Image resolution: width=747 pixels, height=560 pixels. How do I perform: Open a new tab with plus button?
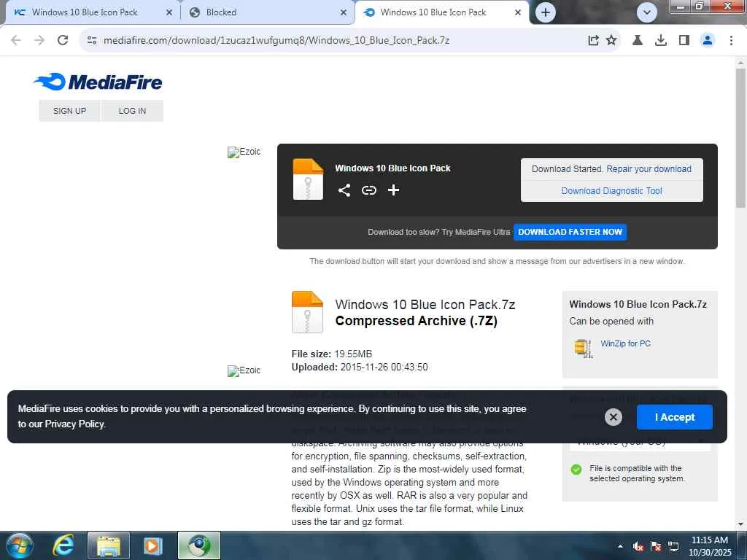click(546, 12)
